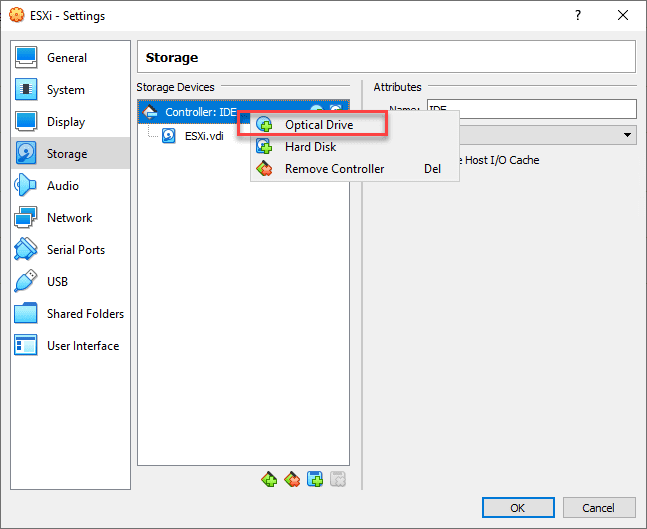
Task: Click the add attachment icon below storage list
Action: [x=315, y=479]
